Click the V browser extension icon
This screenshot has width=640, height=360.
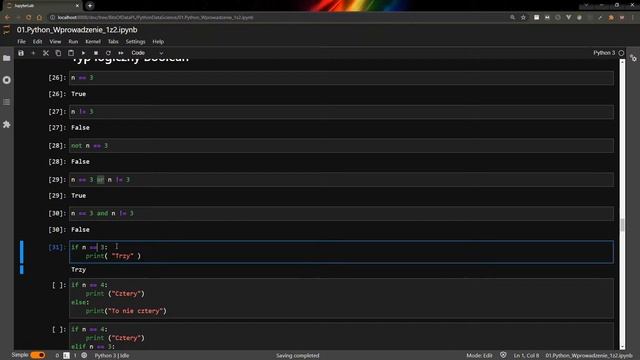click(x=569, y=18)
